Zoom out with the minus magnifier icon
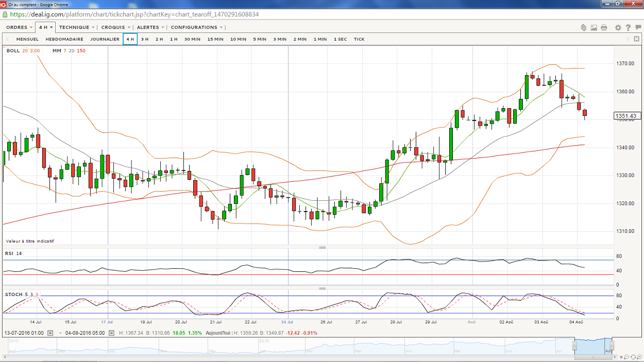 626,357
